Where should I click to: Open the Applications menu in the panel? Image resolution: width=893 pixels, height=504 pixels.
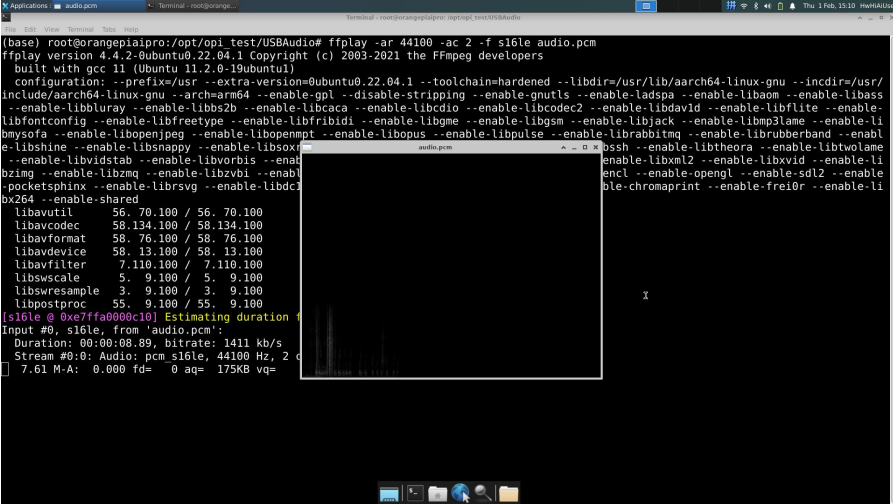(24, 6)
